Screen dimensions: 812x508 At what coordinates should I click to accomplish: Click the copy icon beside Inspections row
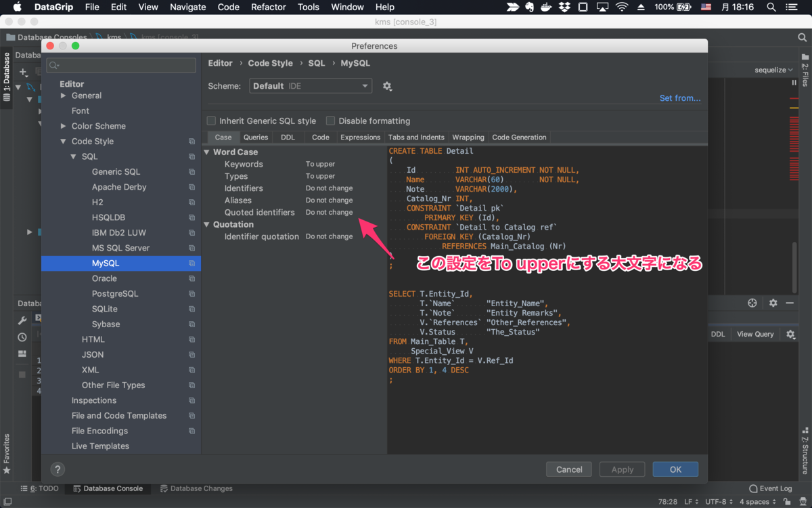pos(192,401)
